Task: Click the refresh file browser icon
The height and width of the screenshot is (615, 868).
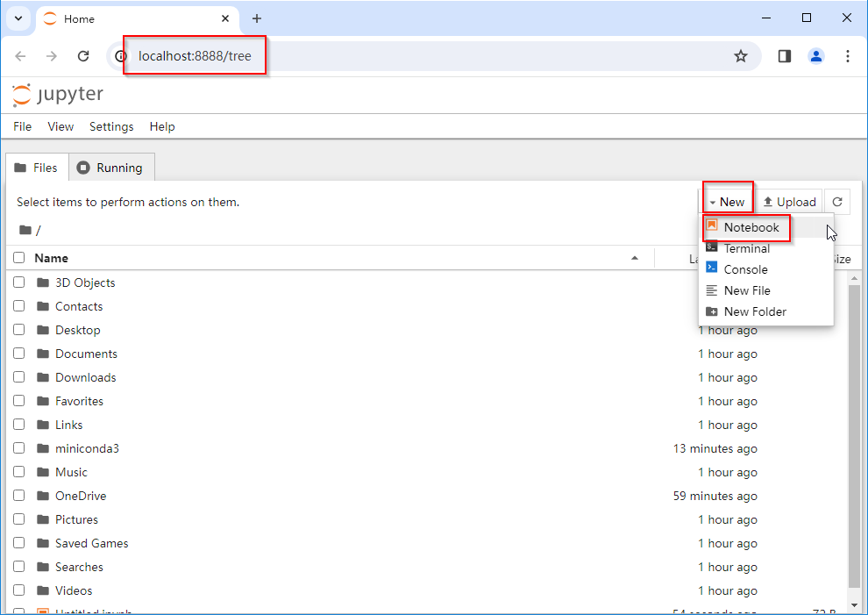Action: tap(837, 202)
